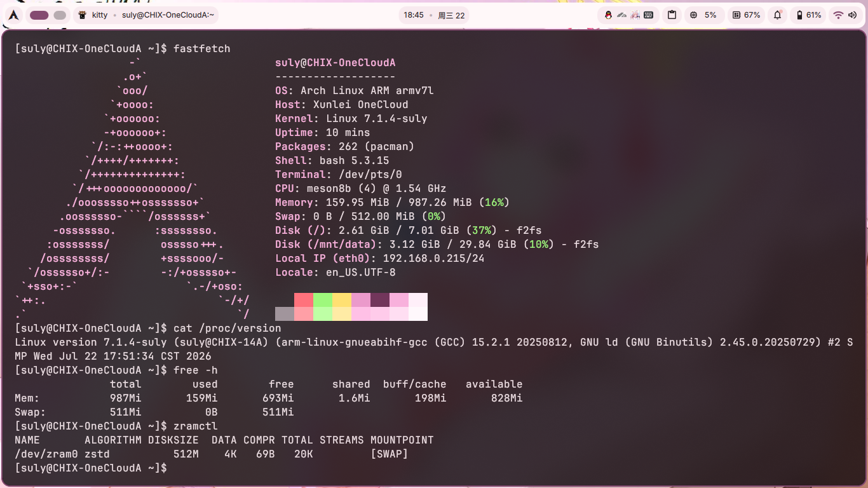Open the Arch Linux launcher icon
Screen dimensions: 868x488
(13, 15)
